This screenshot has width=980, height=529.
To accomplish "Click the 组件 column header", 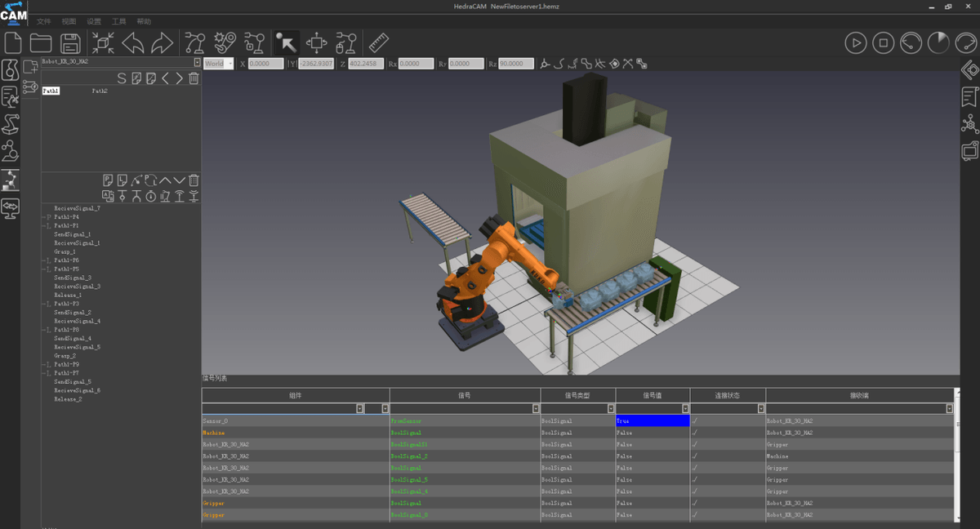I will (x=296, y=395).
